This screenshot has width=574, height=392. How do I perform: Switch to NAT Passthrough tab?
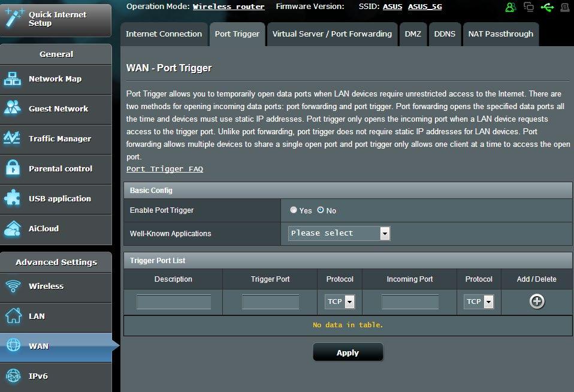501,34
